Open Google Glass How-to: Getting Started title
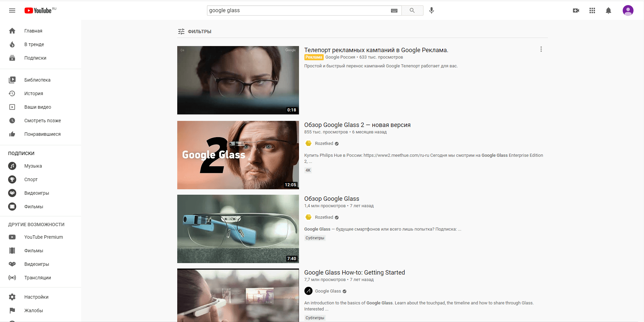Screen dimensions: 644x322 pyautogui.click(x=354, y=273)
